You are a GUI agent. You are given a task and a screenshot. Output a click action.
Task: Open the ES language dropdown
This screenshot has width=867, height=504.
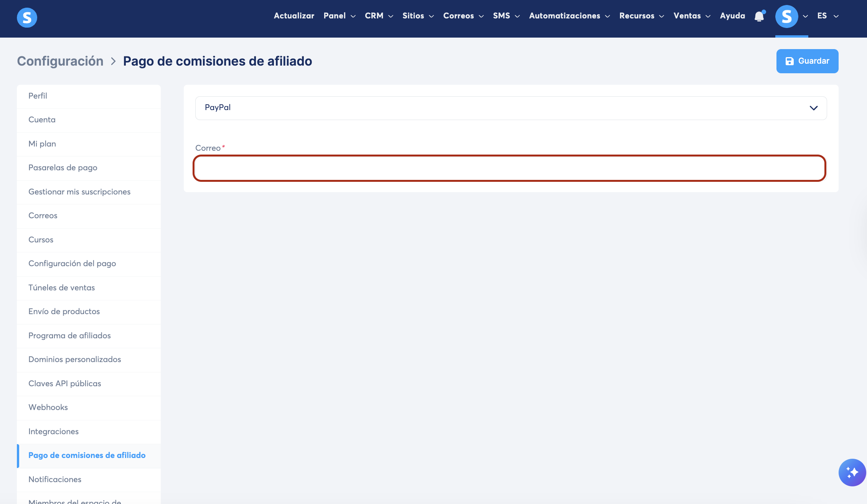[827, 16]
